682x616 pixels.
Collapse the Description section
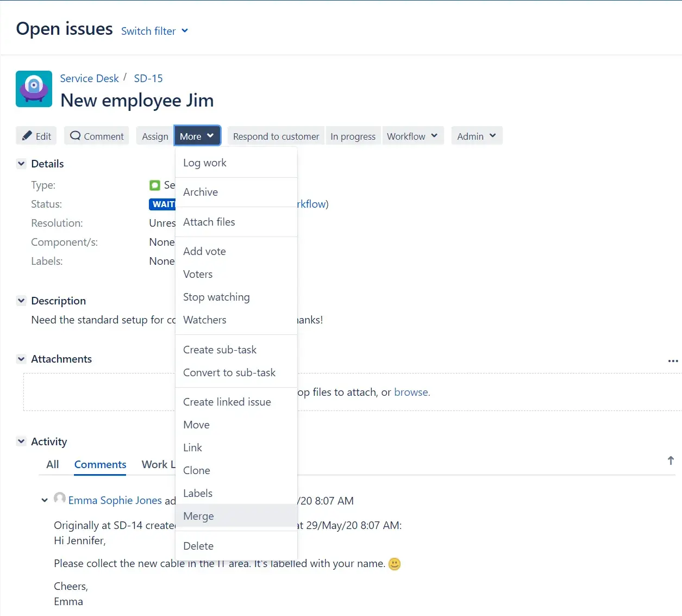pyautogui.click(x=21, y=301)
